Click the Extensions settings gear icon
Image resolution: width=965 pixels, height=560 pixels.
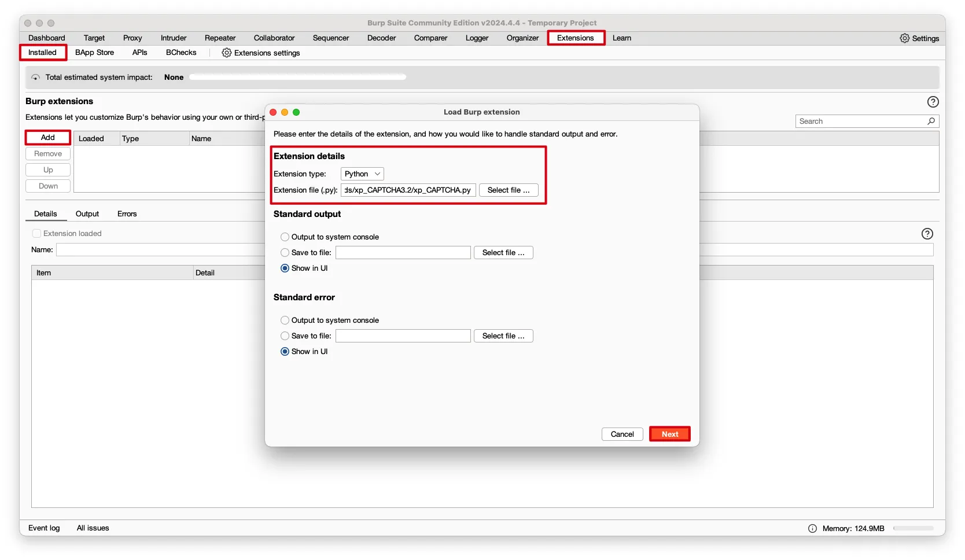point(227,53)
